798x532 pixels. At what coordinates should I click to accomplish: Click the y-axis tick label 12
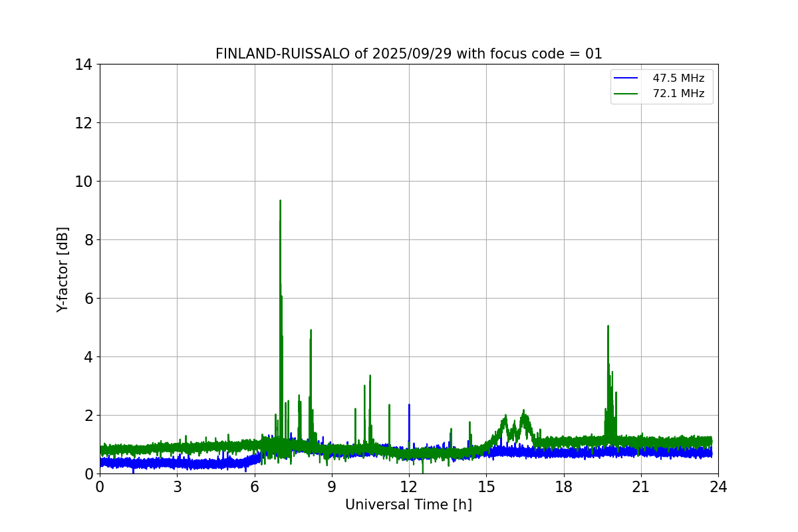pyautogui.click(x=83, y=123)
